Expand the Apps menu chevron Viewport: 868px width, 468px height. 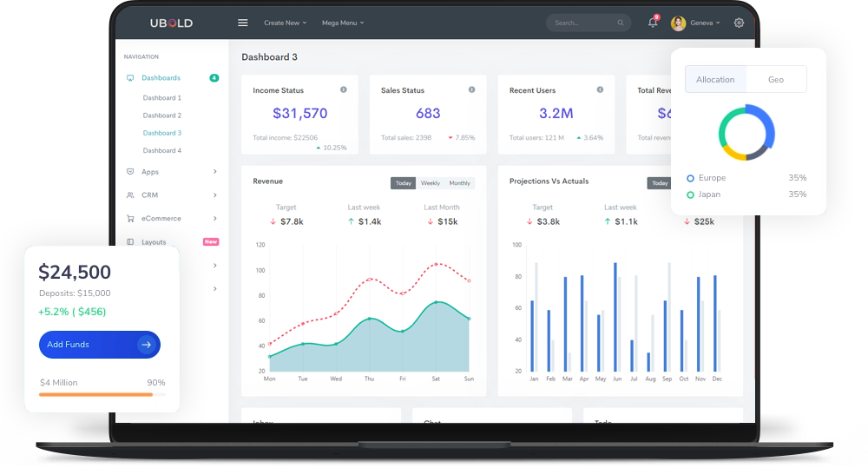(214, 172)
